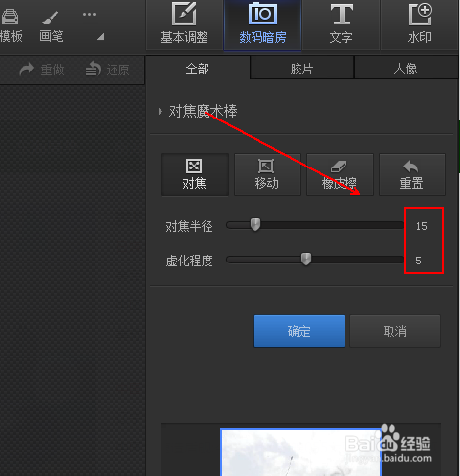Screen dimensions: 460x476
Task: Choose the 橡皮擦 eraser tool
Action: click(x=340, y=174)
